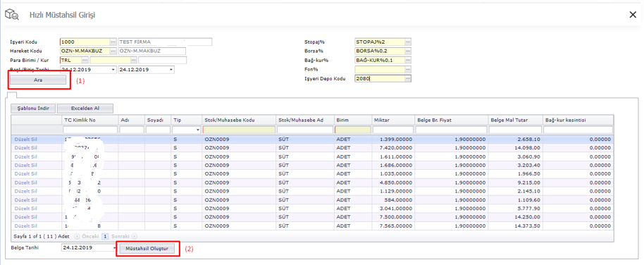Click Belge Br. Fiyat filter box
Screen dimensions: 644x265
450,130
